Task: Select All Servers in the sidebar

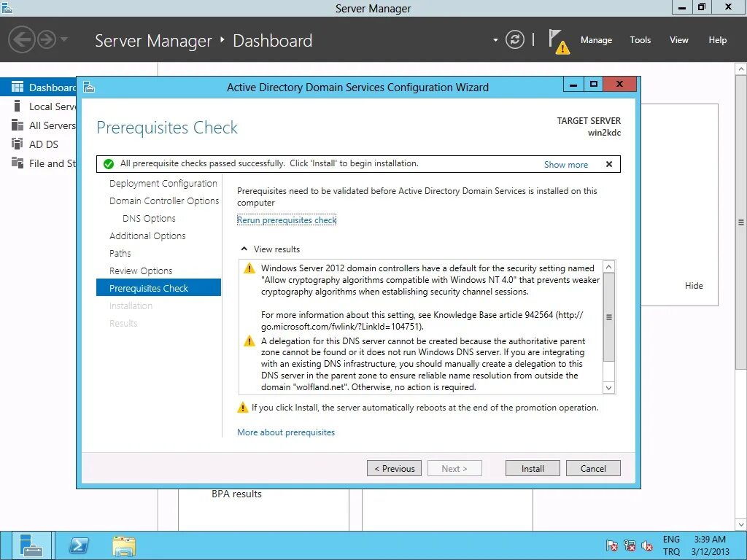Action: [38, 125]
